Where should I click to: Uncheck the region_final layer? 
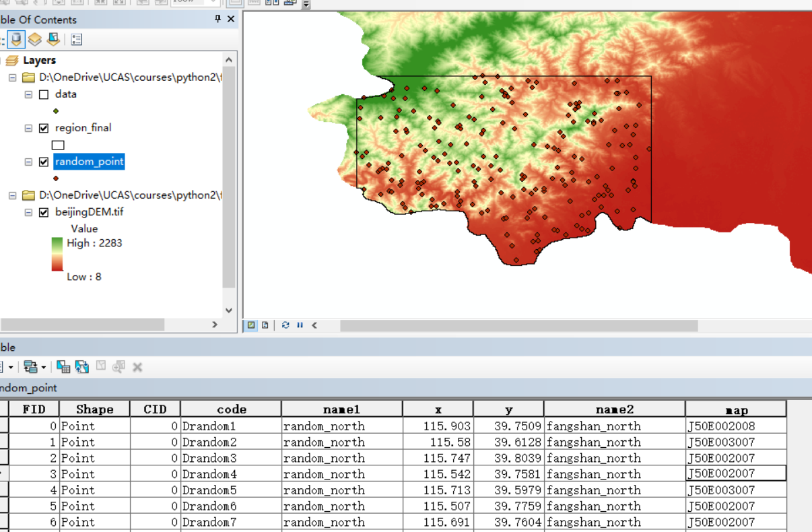(x=44, y=128)
